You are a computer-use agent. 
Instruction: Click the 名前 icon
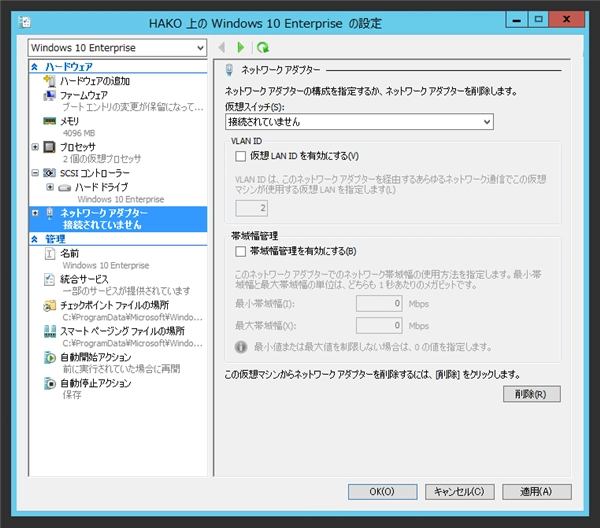[x=50, y=253]
